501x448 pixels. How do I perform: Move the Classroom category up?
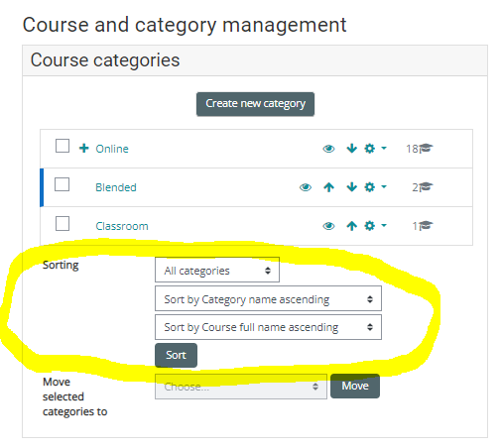(351, 226)
